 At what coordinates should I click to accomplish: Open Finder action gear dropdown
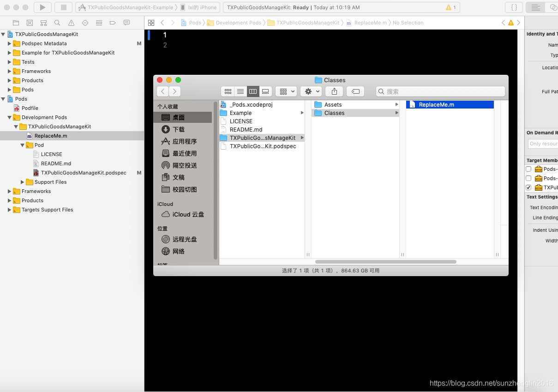pyautogui.click(x=311, y=91)
